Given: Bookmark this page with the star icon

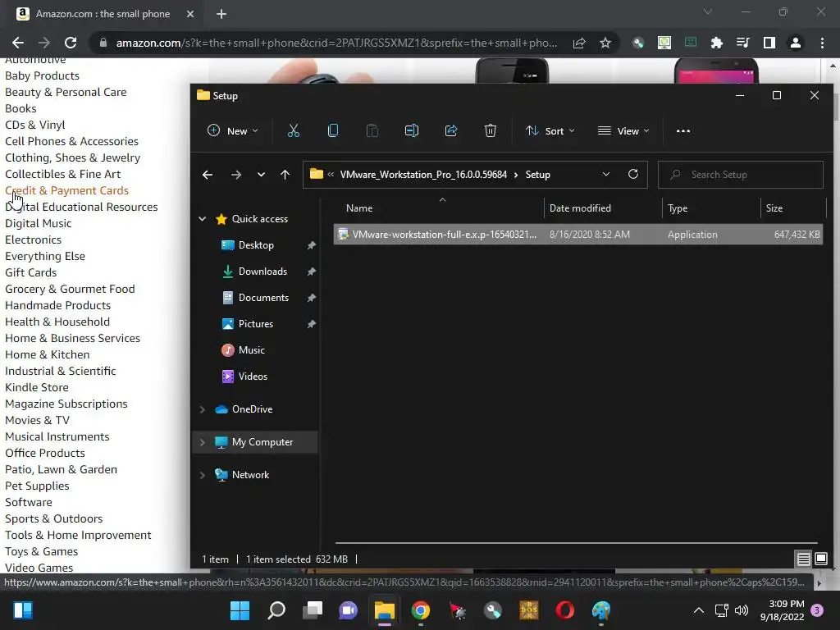Looking at the screenshot, I should point(605,43).
